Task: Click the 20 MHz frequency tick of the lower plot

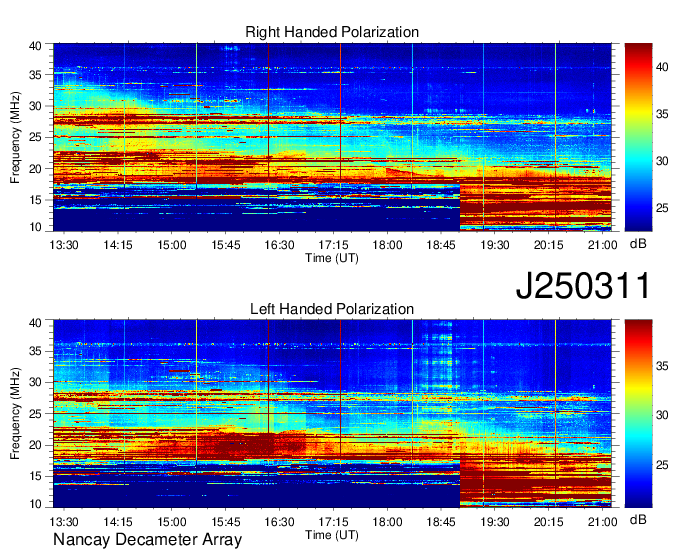Action: click(x=36, y=445)
